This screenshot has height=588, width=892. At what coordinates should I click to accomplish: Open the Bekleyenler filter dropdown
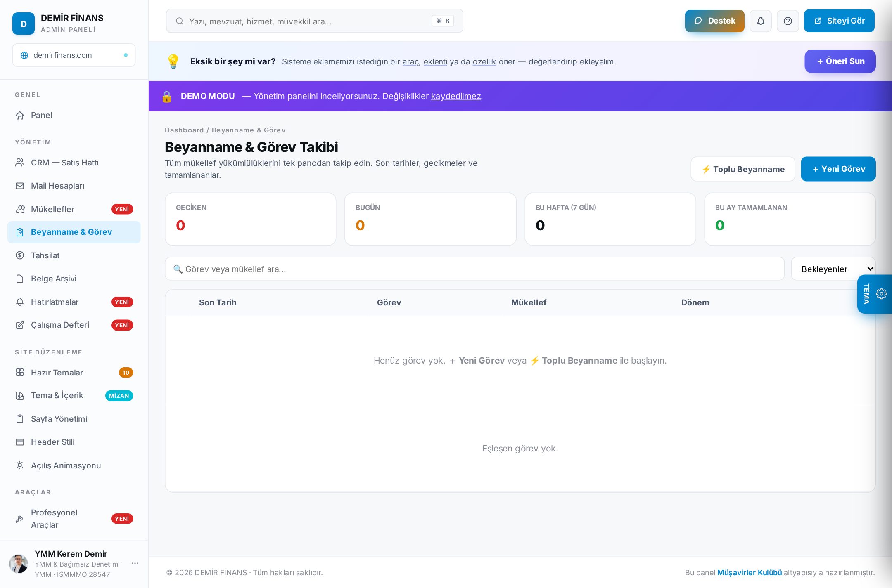(x=833, y=269)
